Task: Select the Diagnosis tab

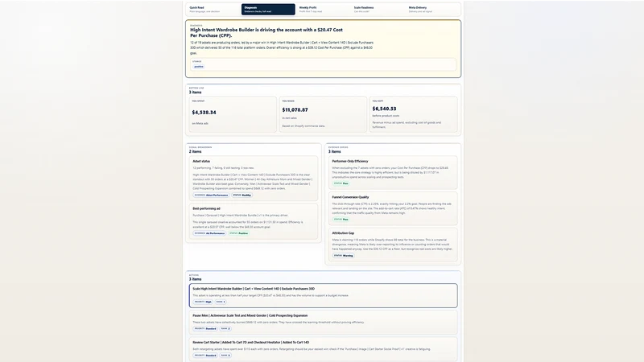Action: click(x=268, y=10)
